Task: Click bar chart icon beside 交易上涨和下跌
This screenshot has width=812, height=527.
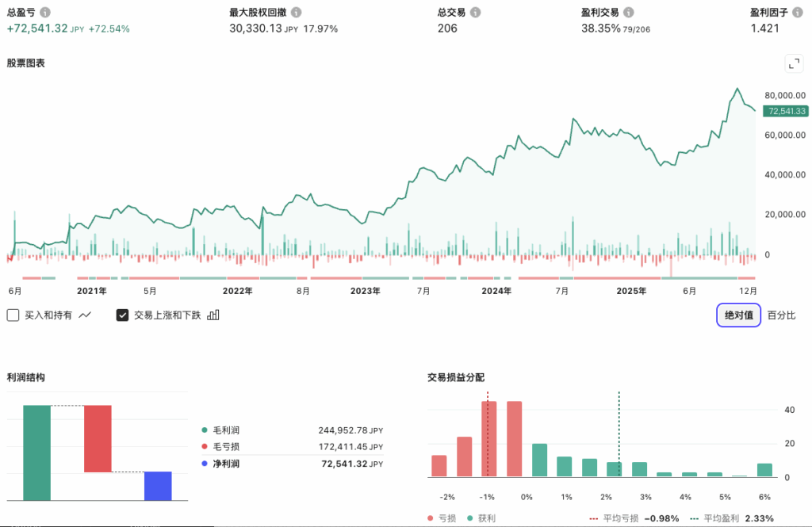Action: coord(213,315)
